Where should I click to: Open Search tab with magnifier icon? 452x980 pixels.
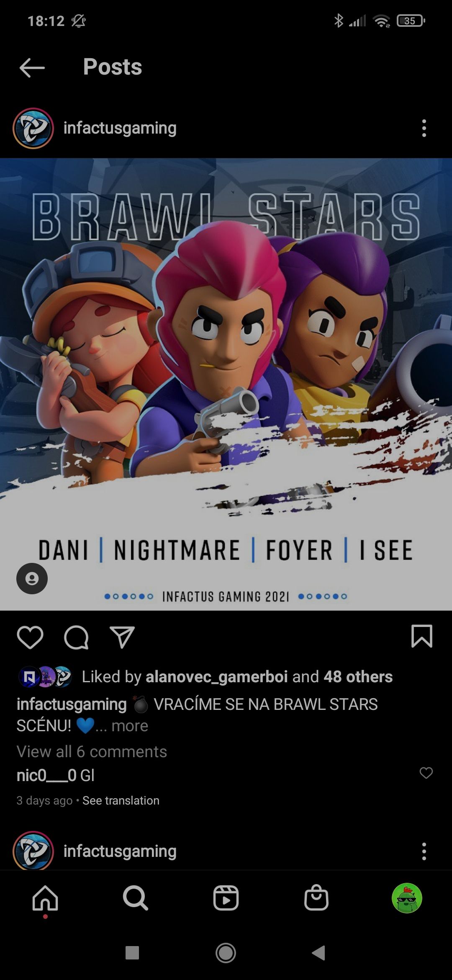pos(136,898)
